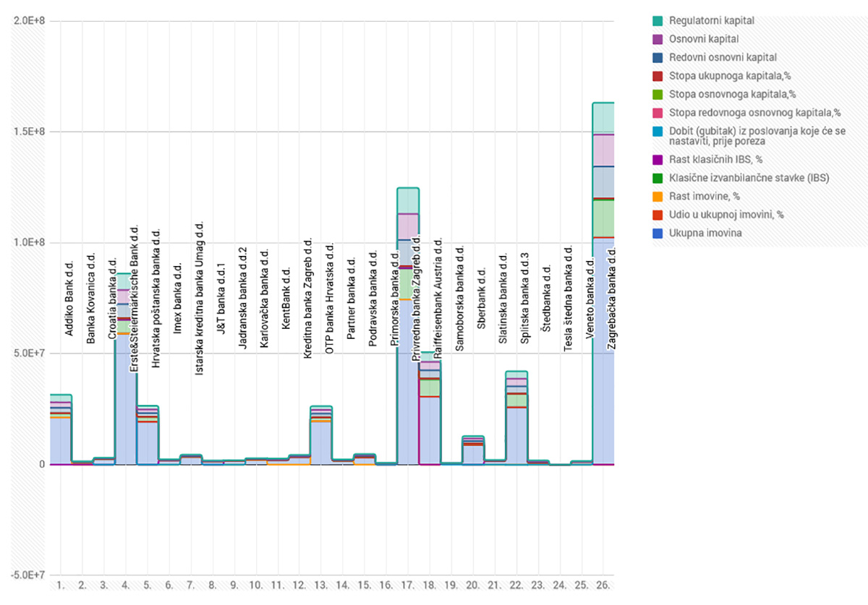
Task: Select the 'Zagrebačka banka d.d.' label
Action: (x=611, y=299)
